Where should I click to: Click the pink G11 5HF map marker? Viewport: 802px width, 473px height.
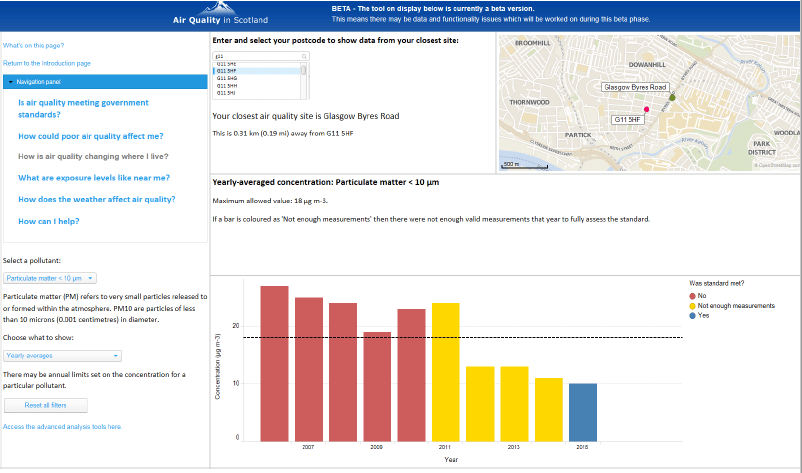click(647, 109)
